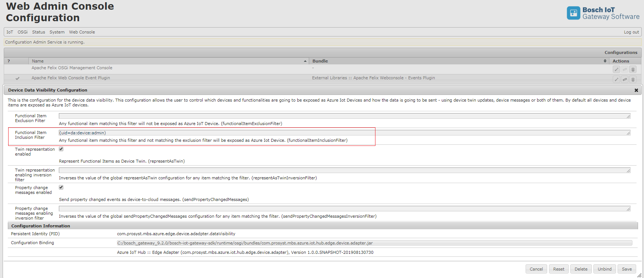Toggle the Property change messages enabled checkbox
This screenshot has height=278, width=644.
point(61,187)
